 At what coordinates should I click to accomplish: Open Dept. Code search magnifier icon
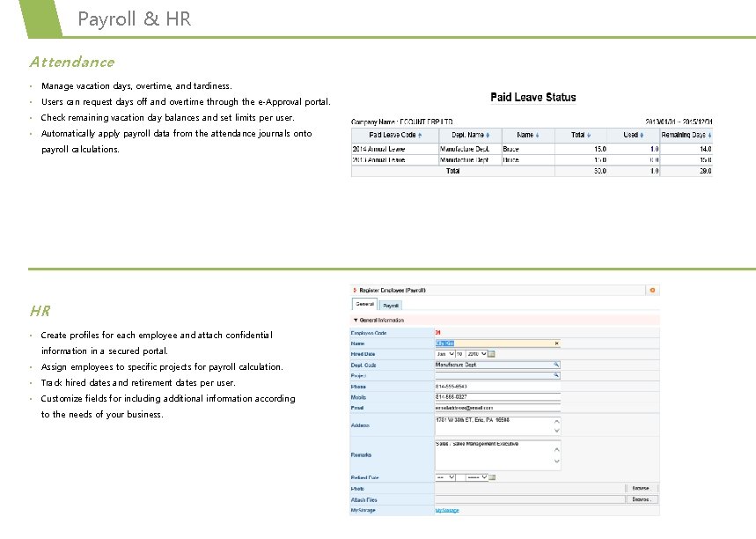click(556, 365)
